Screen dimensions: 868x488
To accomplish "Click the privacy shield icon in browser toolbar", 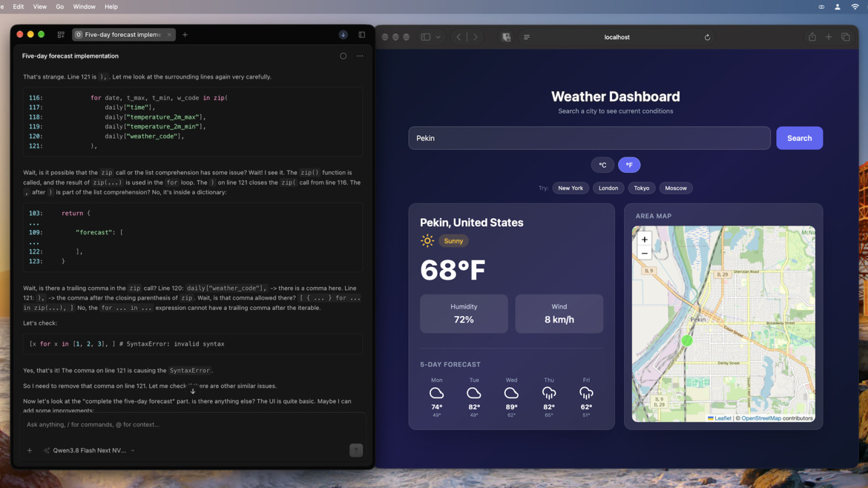I will (x=506, y=37).
